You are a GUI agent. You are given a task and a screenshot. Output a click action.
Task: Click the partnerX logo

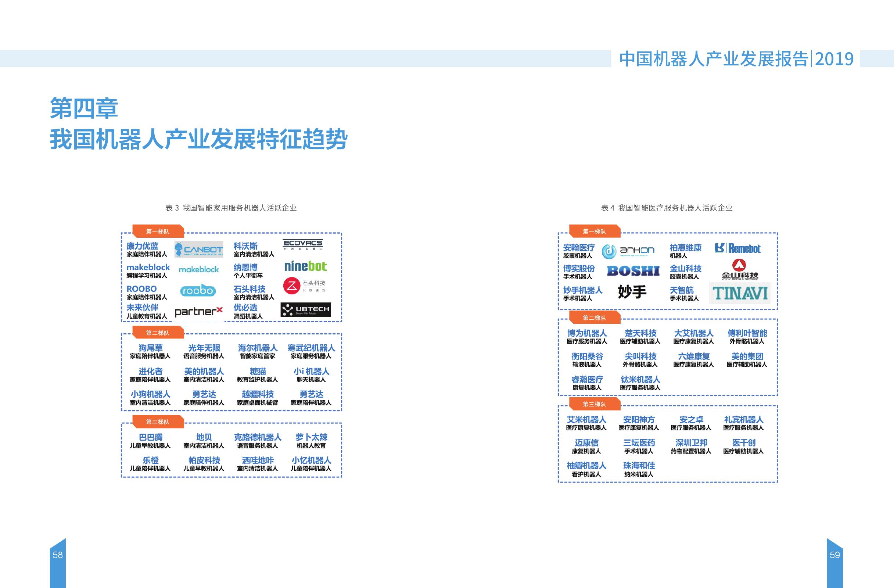click(199, 312)
